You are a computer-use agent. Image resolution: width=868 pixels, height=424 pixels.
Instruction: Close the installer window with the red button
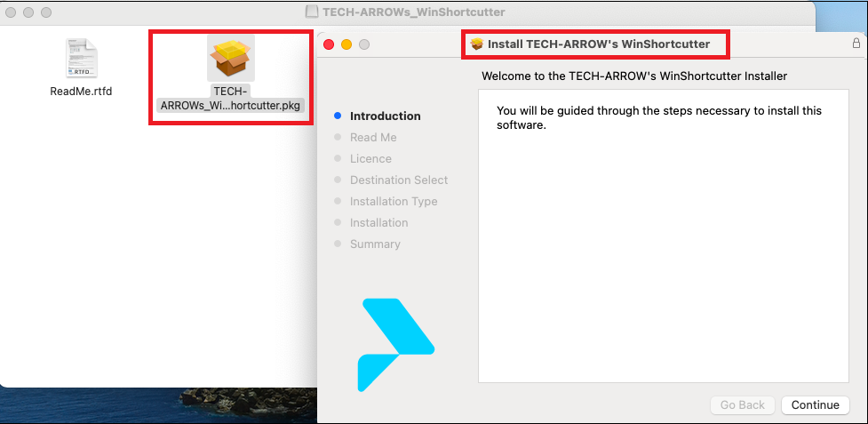[x=329, y=44]
